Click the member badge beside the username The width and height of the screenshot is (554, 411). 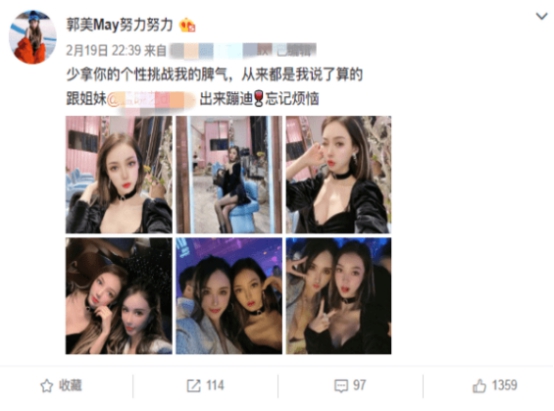(x=187, y=25)
